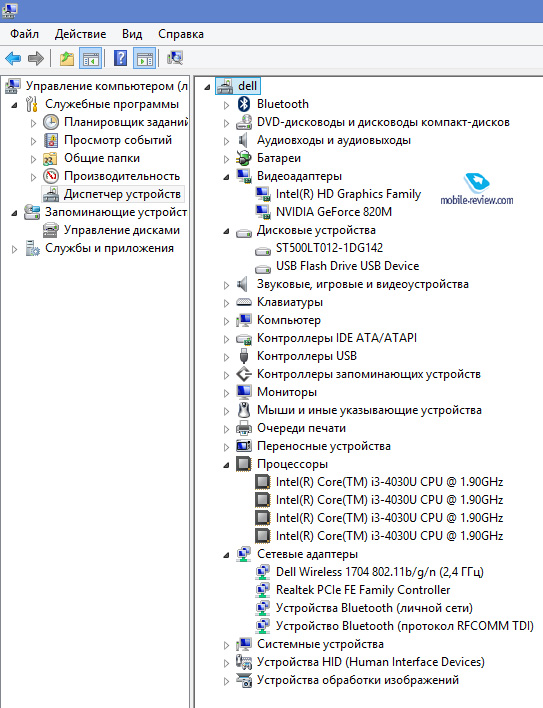Click the blue Help question mark icon
This screenshot has height=708, width=543.
coord(121,58)
